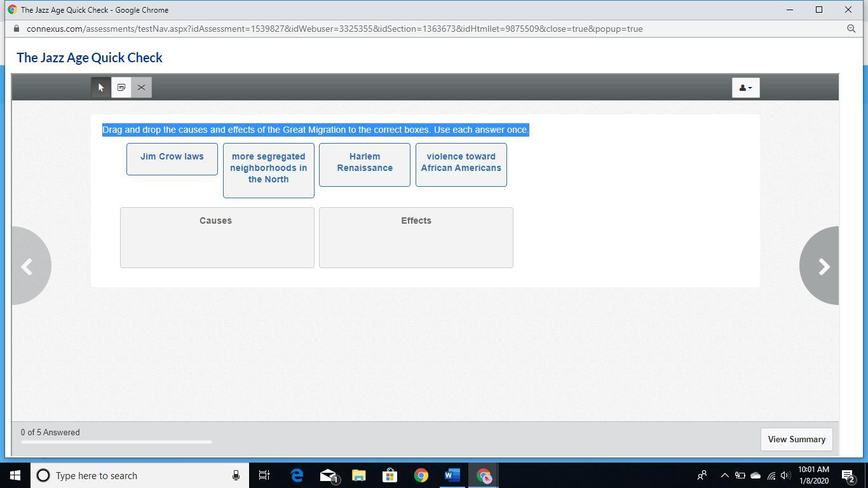Click the 0 of 5 Answered progress bar

coord(116,442)
